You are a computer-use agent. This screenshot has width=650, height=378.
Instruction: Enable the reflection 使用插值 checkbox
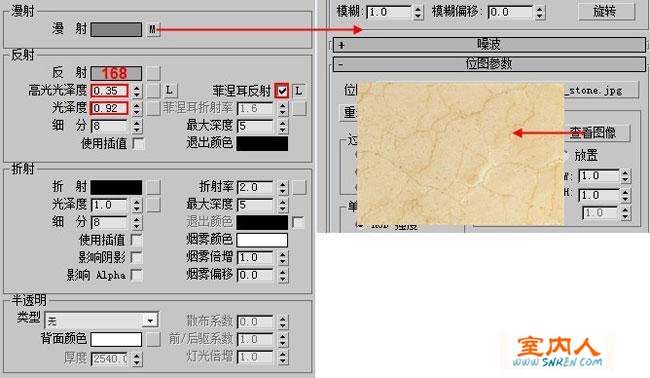[x=138, y=143]
